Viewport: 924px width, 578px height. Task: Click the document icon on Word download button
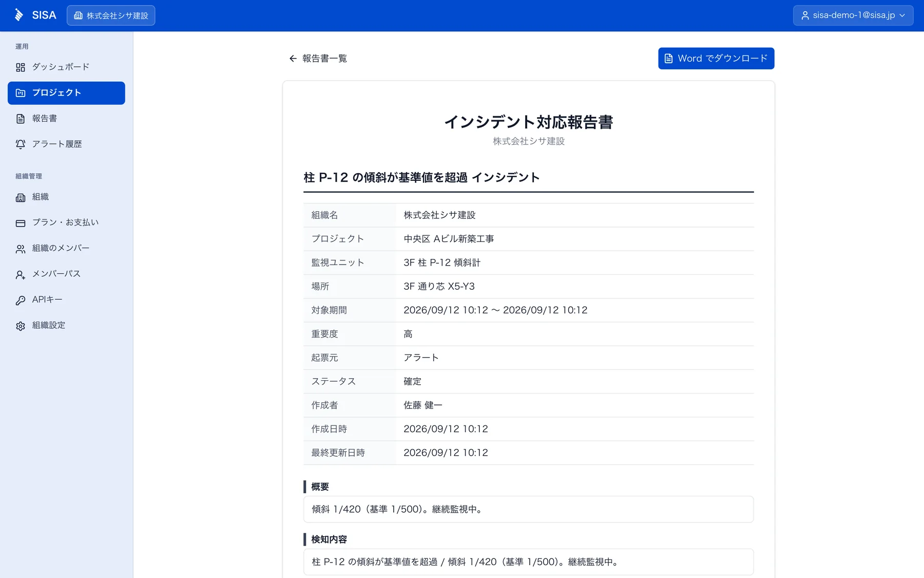(668, 59)
